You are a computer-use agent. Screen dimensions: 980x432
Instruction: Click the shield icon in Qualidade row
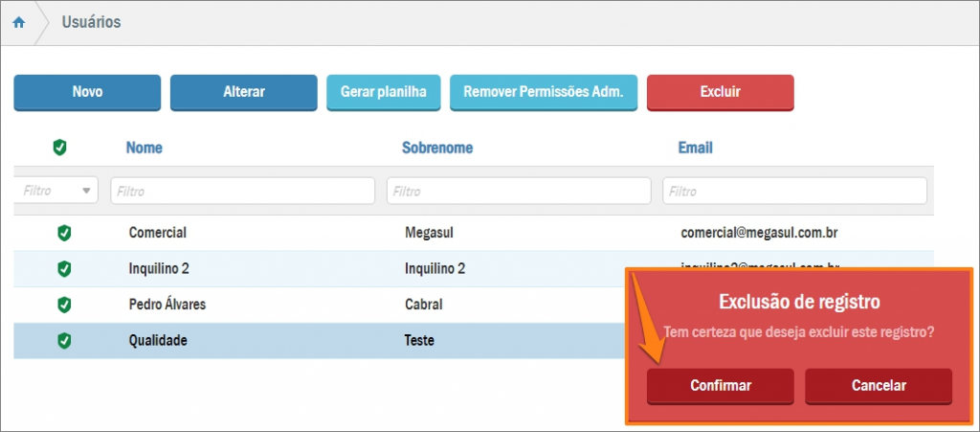pos(64,340)
